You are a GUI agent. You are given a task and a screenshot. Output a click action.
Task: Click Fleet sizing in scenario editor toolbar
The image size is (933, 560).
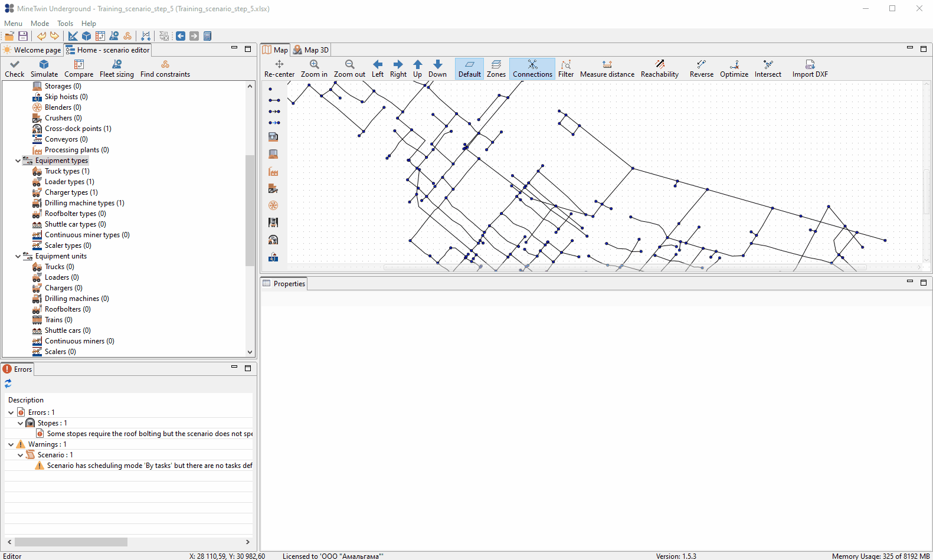point(117,68)
